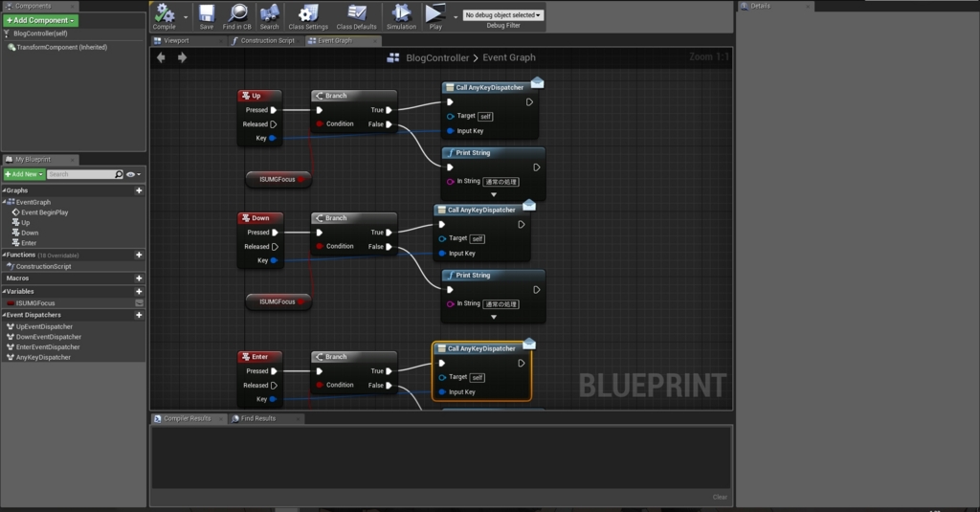Edit In String value of first Print String
Image resolution: width=980 pixels, height=512 pixels.
pos(501,182)
